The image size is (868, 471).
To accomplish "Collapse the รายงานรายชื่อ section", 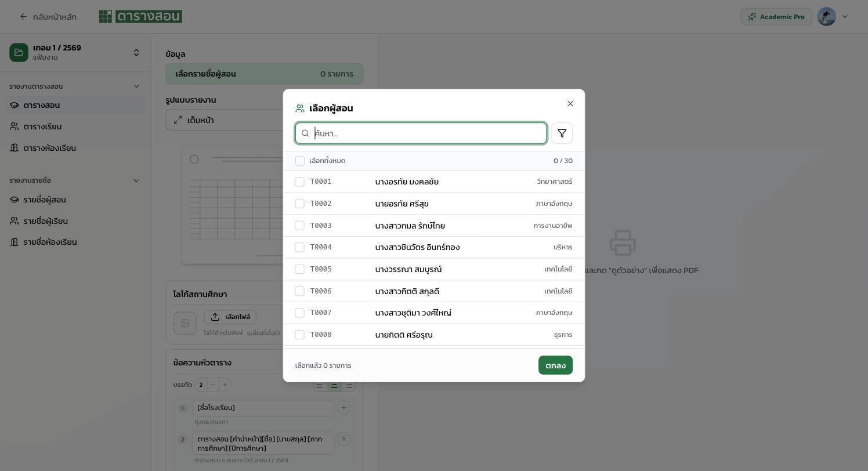I will point(136,180).
